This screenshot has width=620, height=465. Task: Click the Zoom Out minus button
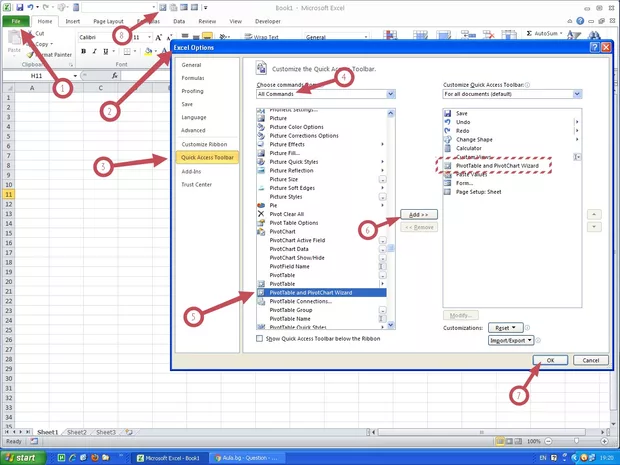point(548,441)
